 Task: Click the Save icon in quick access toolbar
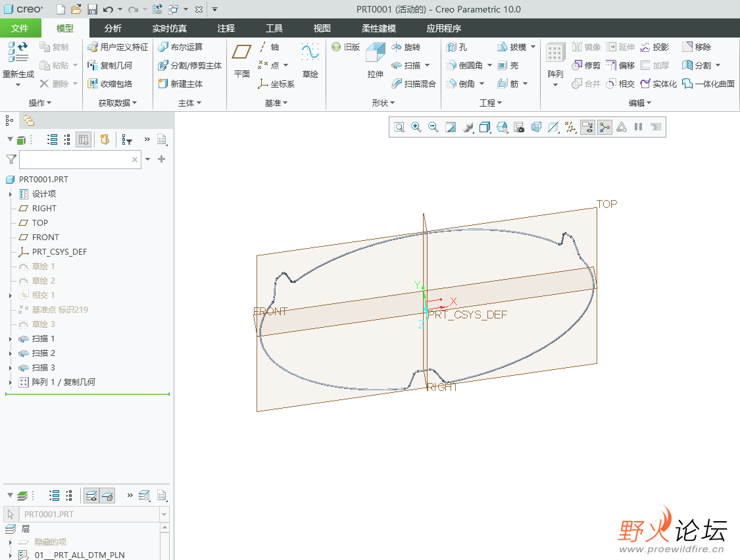(x=93, y=9)
